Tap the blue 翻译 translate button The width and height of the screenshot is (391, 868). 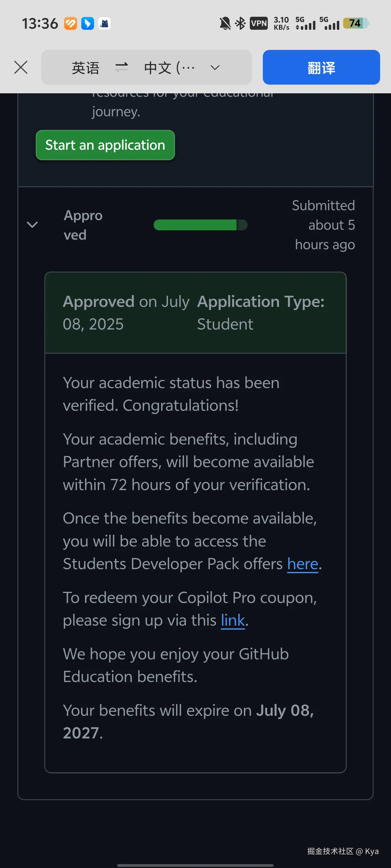[x=321, y=67]
